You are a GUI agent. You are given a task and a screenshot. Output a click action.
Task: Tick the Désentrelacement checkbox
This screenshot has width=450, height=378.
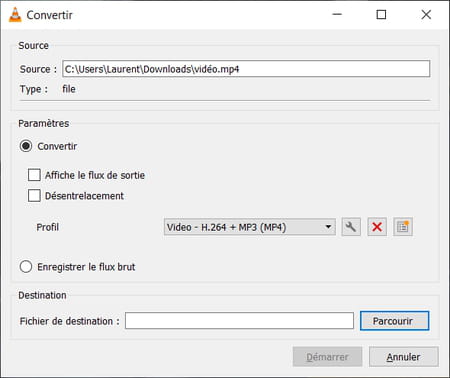pyautogui.click(x=34, y=196)
